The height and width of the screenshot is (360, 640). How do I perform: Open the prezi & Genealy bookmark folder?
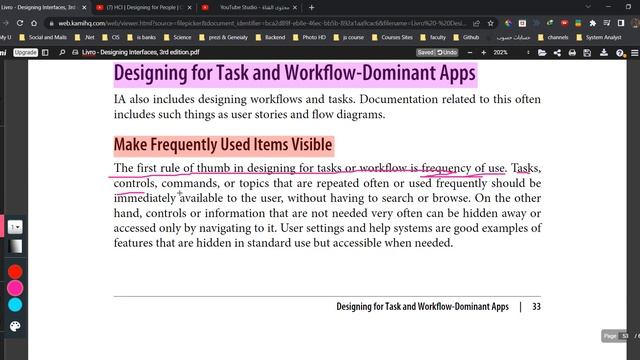[x=224, y=37]
